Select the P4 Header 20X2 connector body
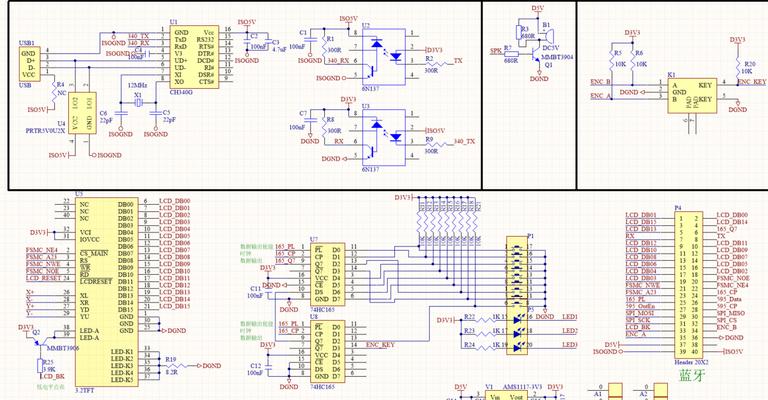Screen dimensions: 768x400 pyautogui.click(x=691, y=285)
